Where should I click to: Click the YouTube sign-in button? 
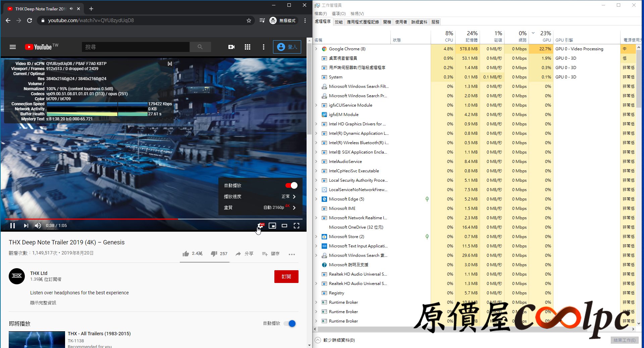pos(287,47)
